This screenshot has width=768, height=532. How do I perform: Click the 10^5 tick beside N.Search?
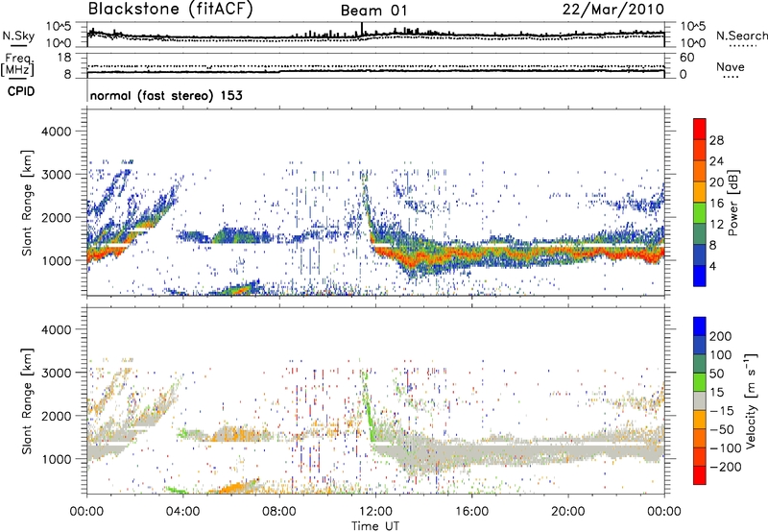point(693,27)
